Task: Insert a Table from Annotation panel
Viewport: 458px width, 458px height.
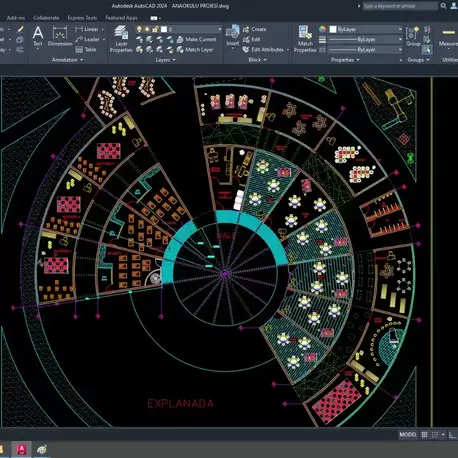Action: pos(86,50)
